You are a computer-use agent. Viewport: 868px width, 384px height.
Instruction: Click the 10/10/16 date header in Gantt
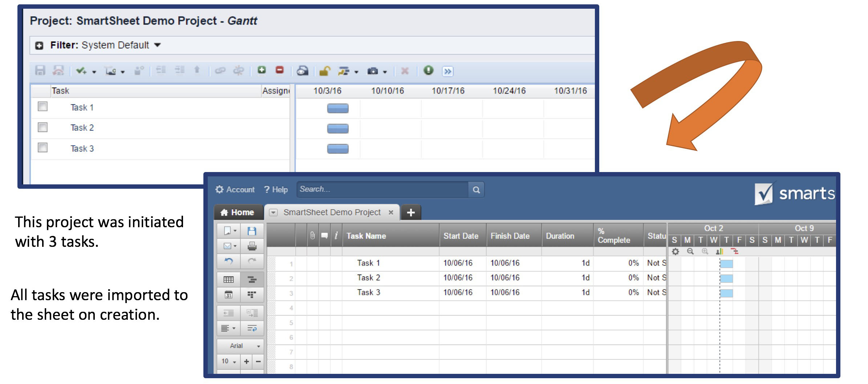tap(387, 91)
